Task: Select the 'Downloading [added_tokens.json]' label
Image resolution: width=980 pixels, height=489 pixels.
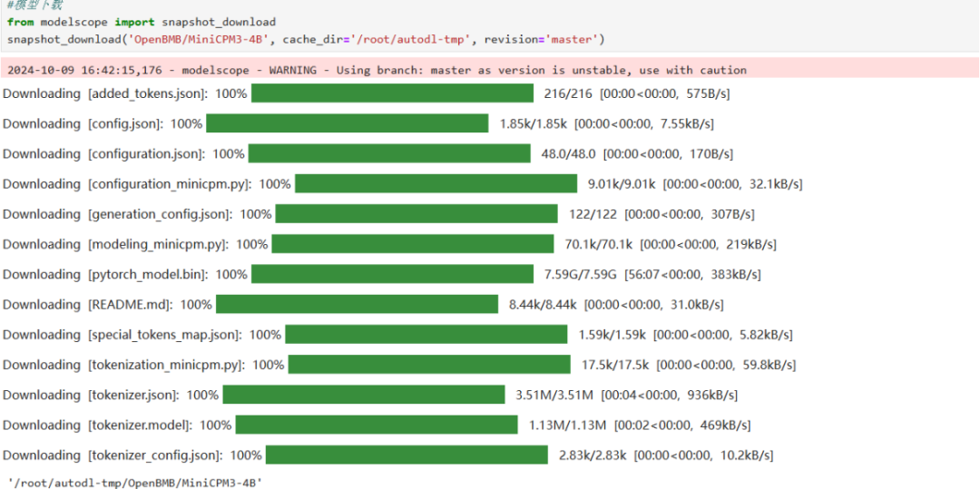Action: point(104,93)
